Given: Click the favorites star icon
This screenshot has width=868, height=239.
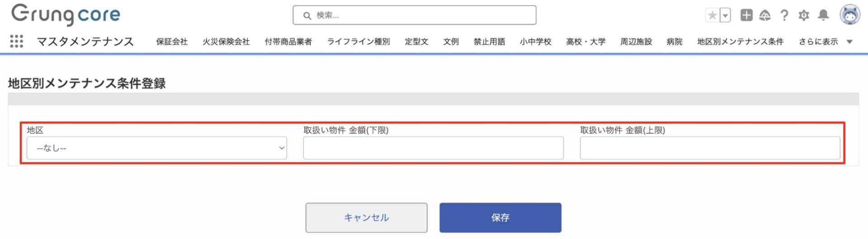Looking at the screenshot, I should point(712,15).
